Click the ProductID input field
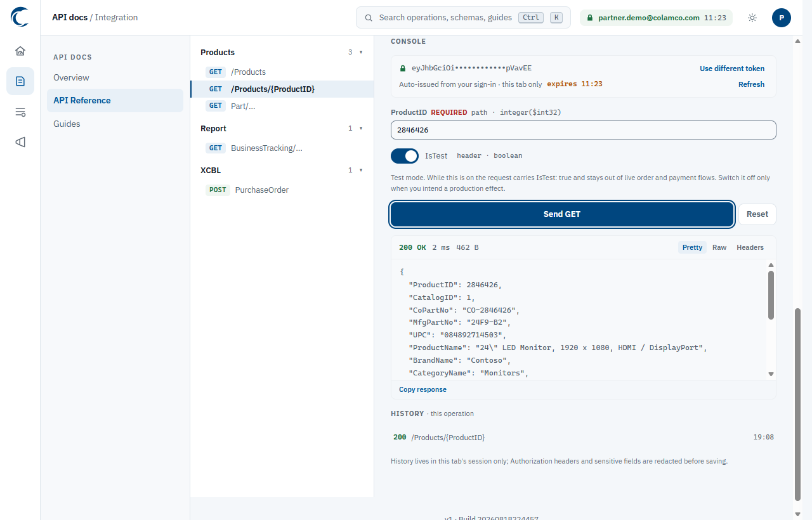This screenshot has height=520, width=812. 583,130
